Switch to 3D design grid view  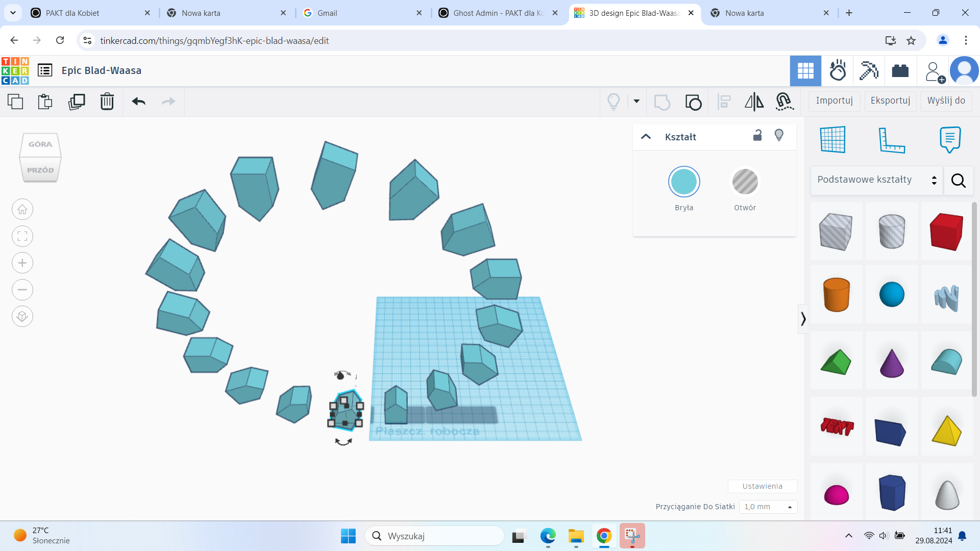point(805,71)
